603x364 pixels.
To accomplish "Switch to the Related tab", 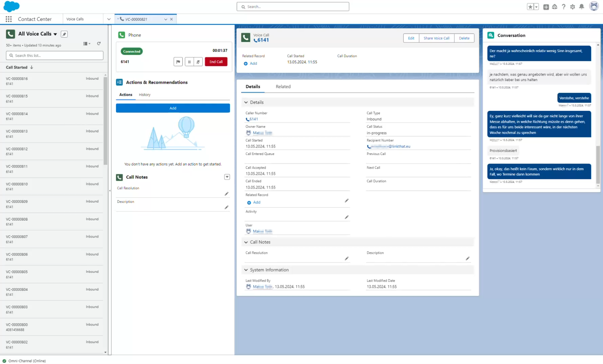I will (x=283, y=87).
